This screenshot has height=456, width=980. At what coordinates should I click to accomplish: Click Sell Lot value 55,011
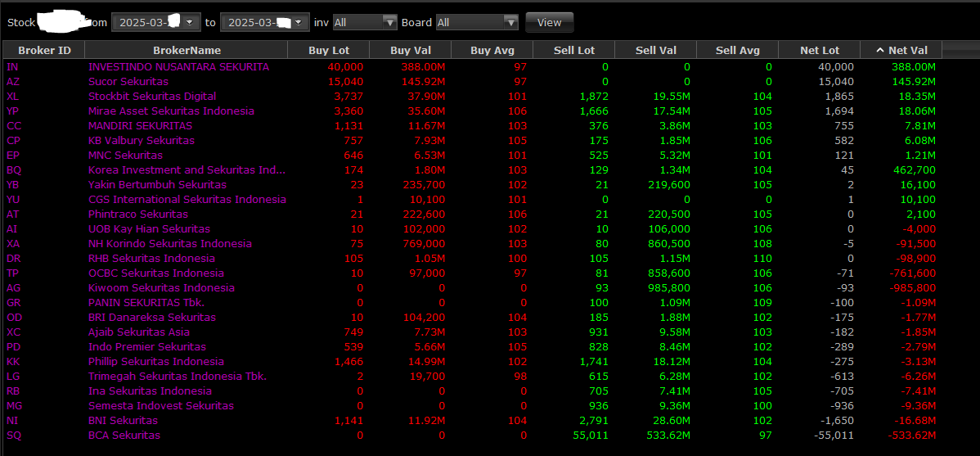(x=591, y=436)
